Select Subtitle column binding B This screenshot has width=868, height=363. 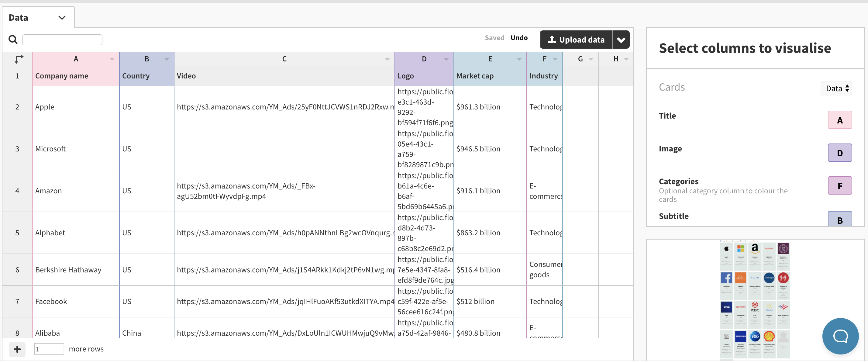840,219
